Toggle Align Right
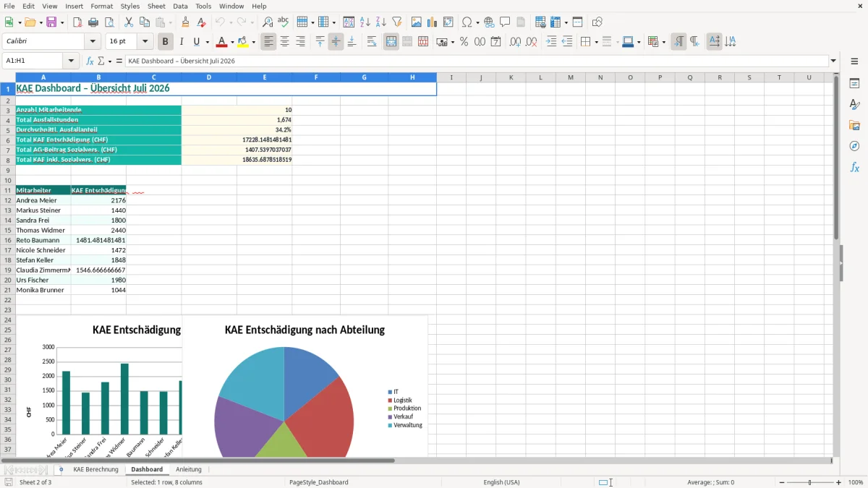868x488 pixels. click(300, 42)
